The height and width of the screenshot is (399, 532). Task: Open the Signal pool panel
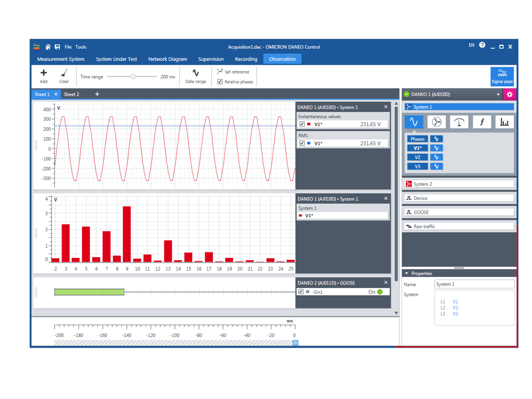pos(502,76)
